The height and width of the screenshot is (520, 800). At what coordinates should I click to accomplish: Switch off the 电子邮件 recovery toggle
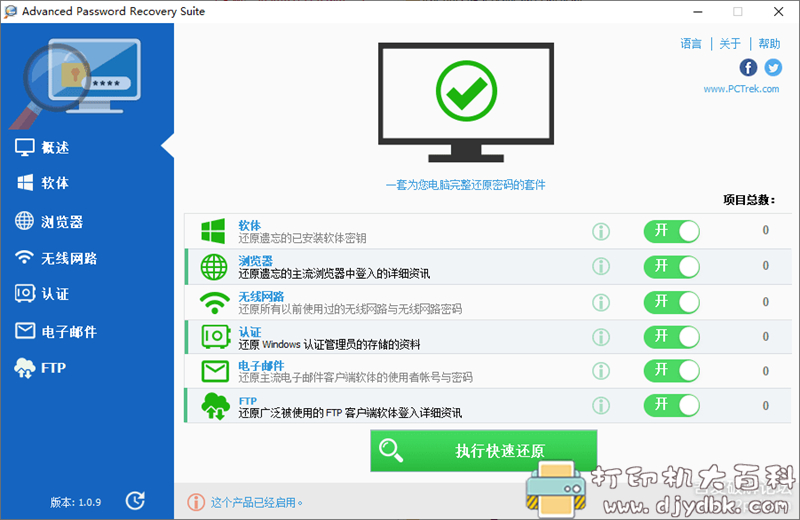[671, 370]
